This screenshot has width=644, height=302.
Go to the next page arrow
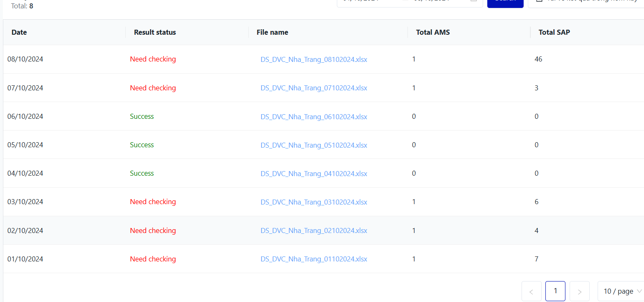click(579, 292)
